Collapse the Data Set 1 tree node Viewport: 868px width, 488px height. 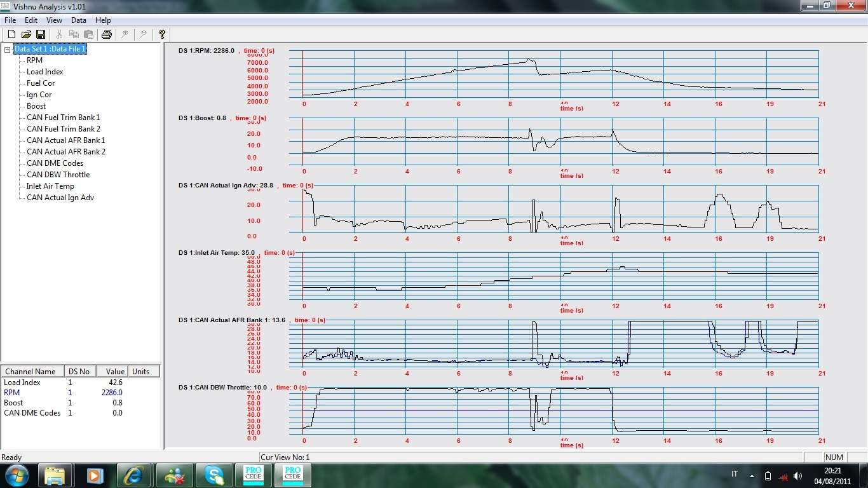click(8, 49)
